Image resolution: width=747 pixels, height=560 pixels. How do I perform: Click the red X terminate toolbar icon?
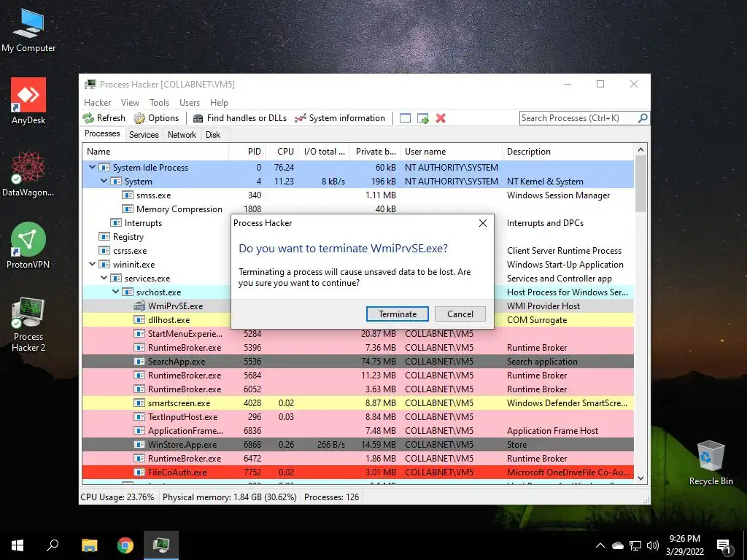(441, 118)
